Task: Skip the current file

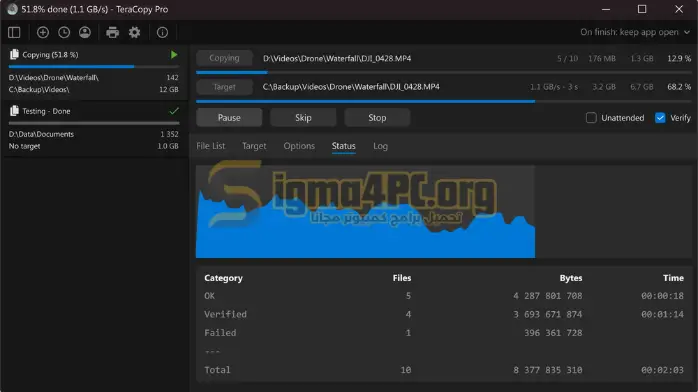Action: click(303, 117)
